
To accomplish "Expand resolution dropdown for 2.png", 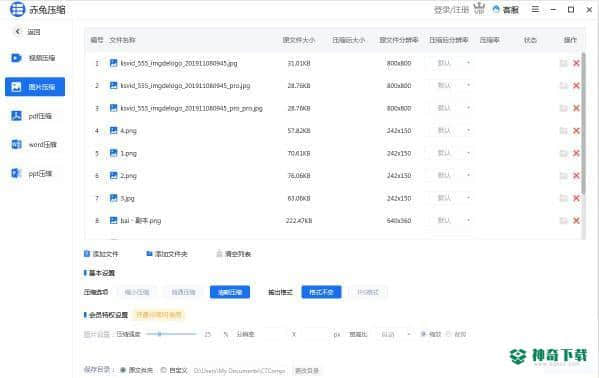I will (x=449, y=176).
